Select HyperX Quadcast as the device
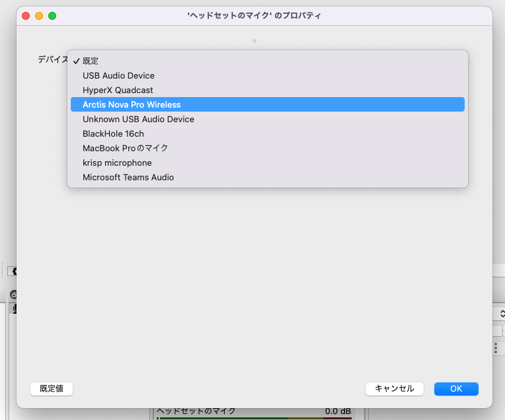Viewport: 505px width, 420px height. [267, 90]
